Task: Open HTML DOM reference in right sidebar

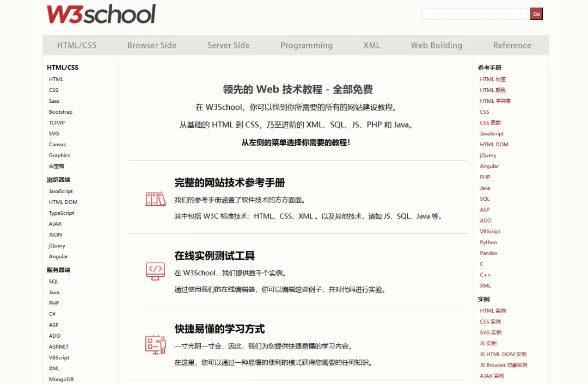Action: click(494, 144)
